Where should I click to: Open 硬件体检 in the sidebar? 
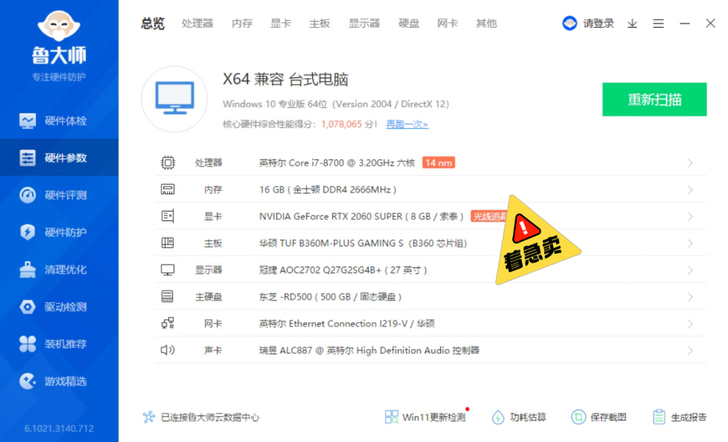coord(59,121)
